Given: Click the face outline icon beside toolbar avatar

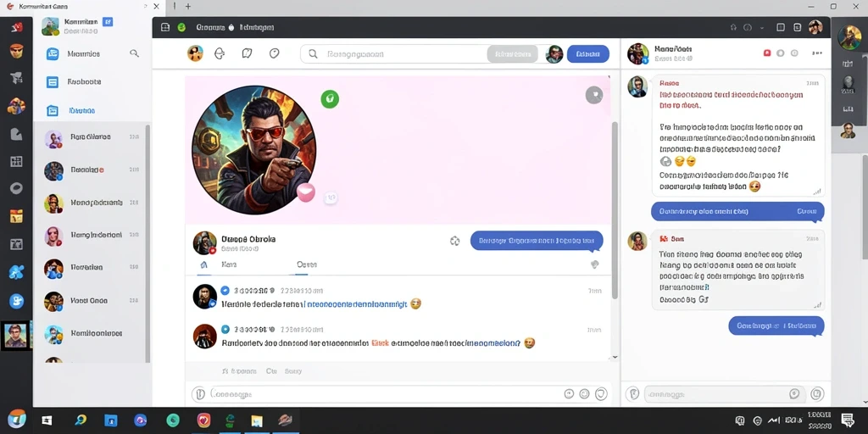Looking at the screenshot, I should [220, 53].
